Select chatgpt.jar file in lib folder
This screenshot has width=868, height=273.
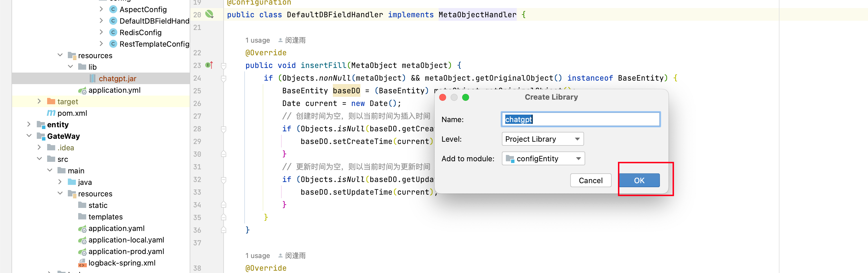click(117, 79)
